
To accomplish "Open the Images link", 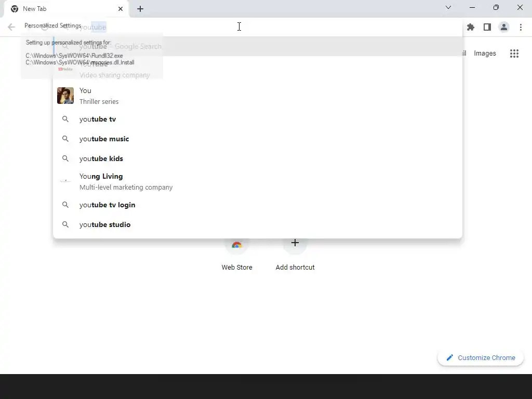I will pyautogui.click(x=485, y=54).
